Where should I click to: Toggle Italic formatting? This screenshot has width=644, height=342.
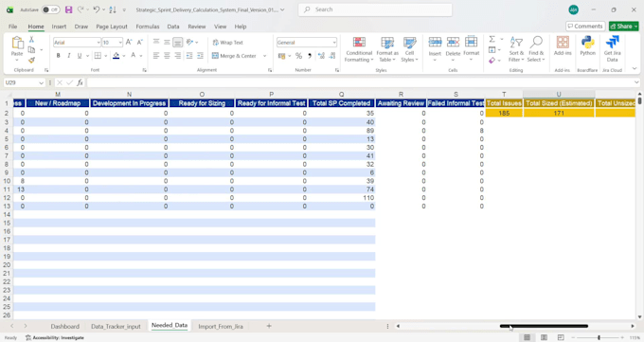68,56
